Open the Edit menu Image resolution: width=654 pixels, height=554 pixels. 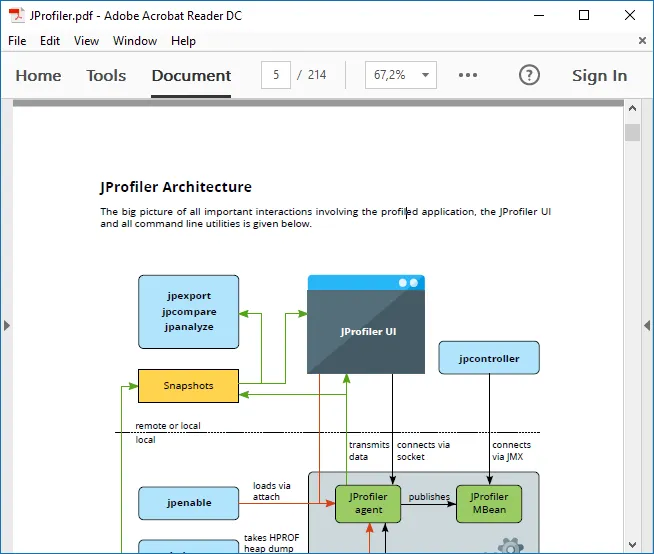point(50,41)
